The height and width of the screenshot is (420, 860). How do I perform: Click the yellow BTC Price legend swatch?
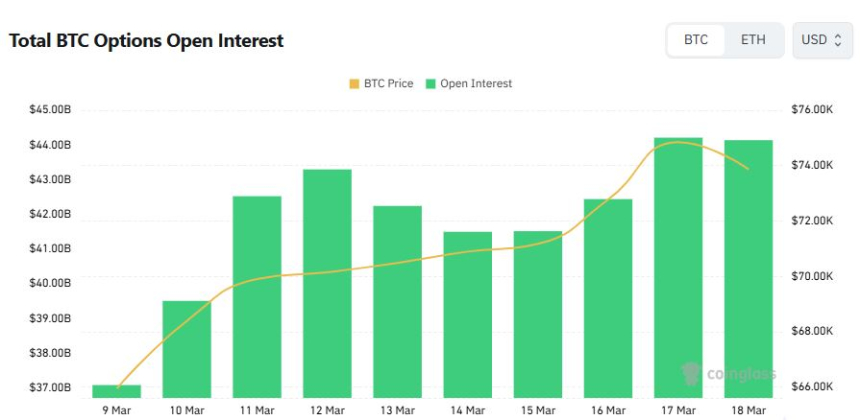[x=354, y=84]
